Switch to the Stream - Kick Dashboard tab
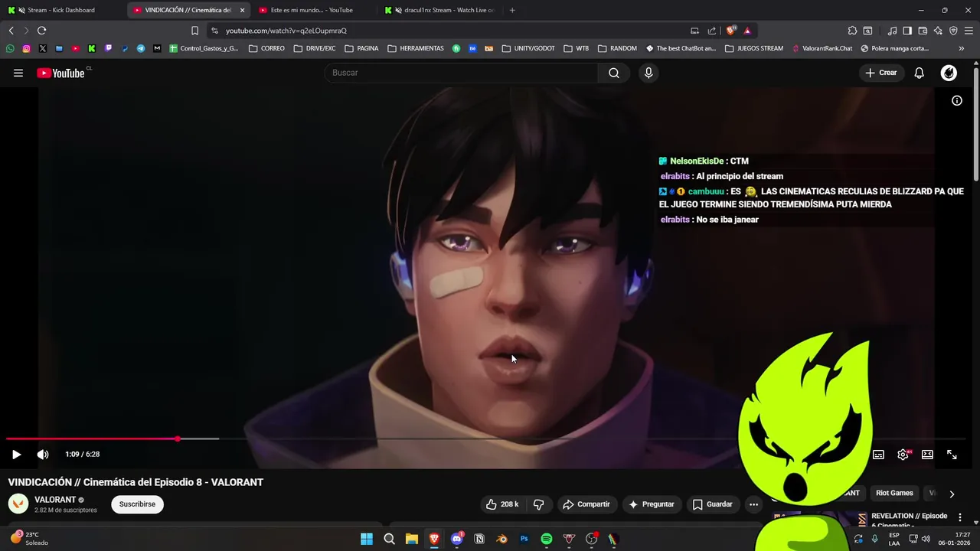980x551 pixels. 61,10
